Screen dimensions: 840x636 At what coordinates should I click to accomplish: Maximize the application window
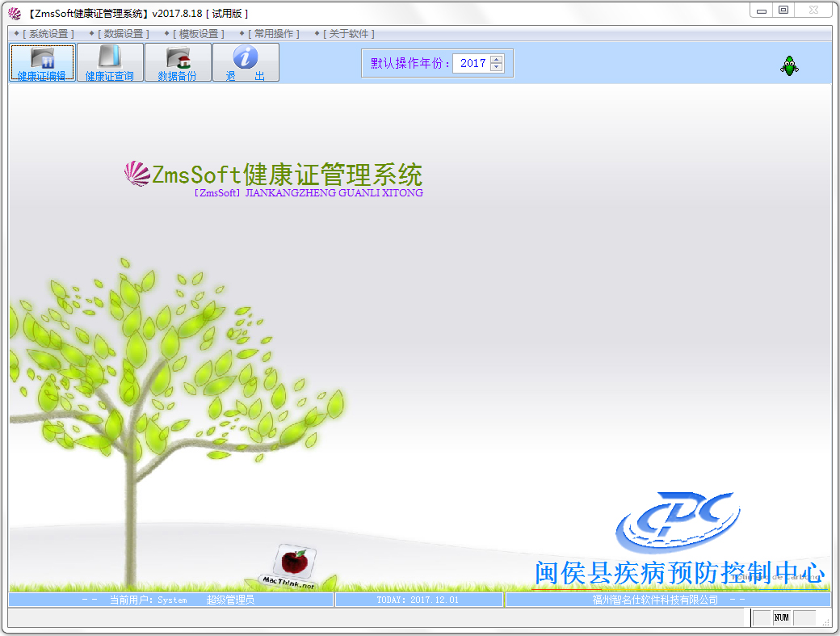pos(783,10)
